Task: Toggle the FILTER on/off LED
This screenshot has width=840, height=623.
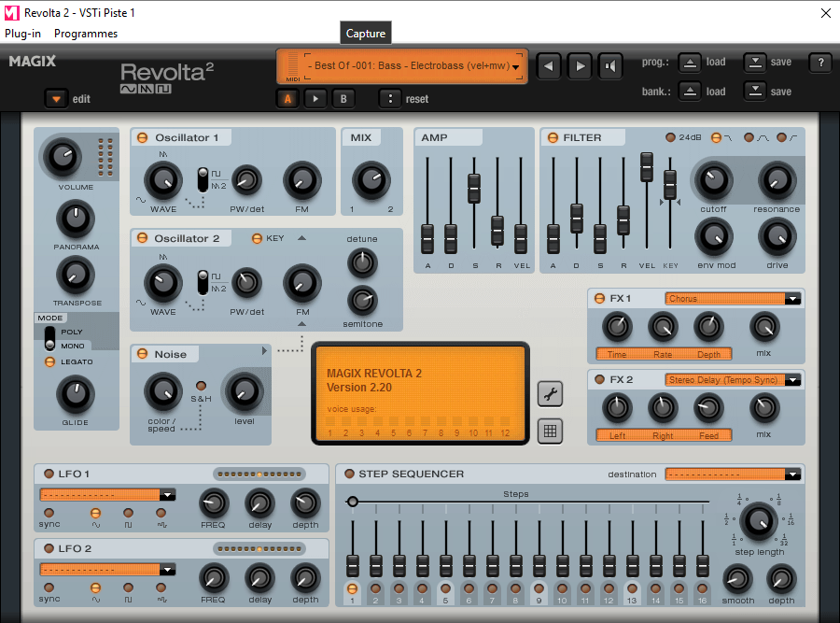Action: 553,138
